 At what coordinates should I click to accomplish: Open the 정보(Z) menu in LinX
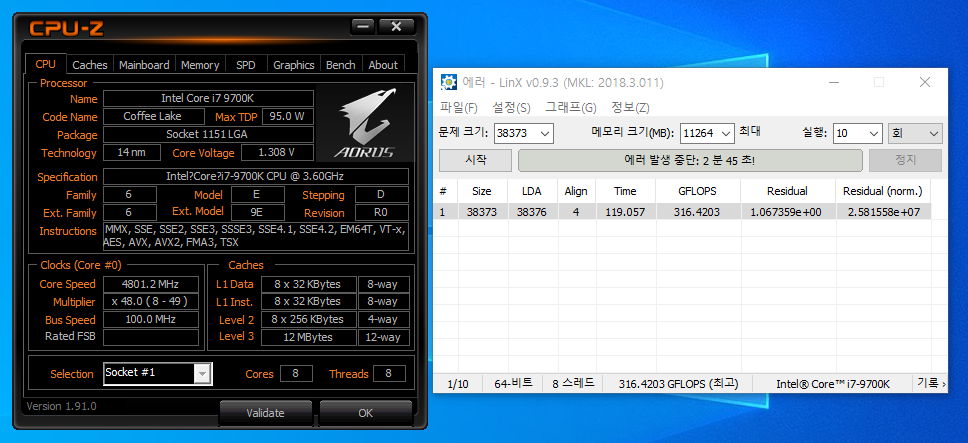point(630,107)
